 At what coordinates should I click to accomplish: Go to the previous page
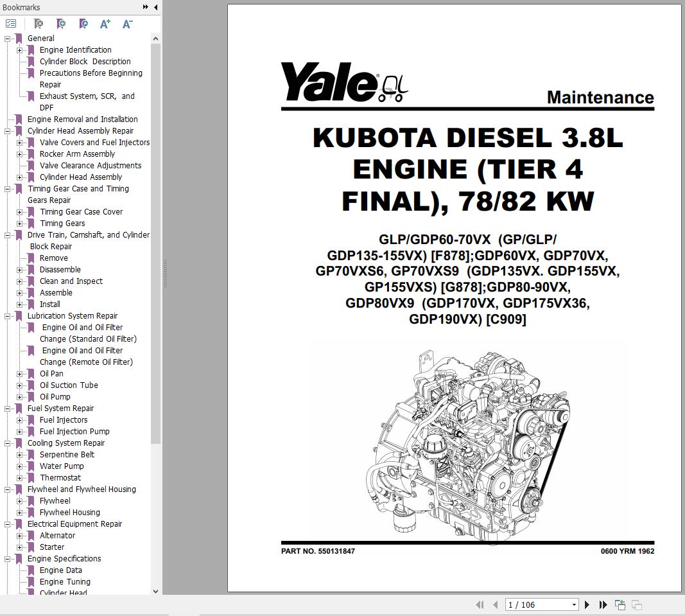(x=495, y=604)
